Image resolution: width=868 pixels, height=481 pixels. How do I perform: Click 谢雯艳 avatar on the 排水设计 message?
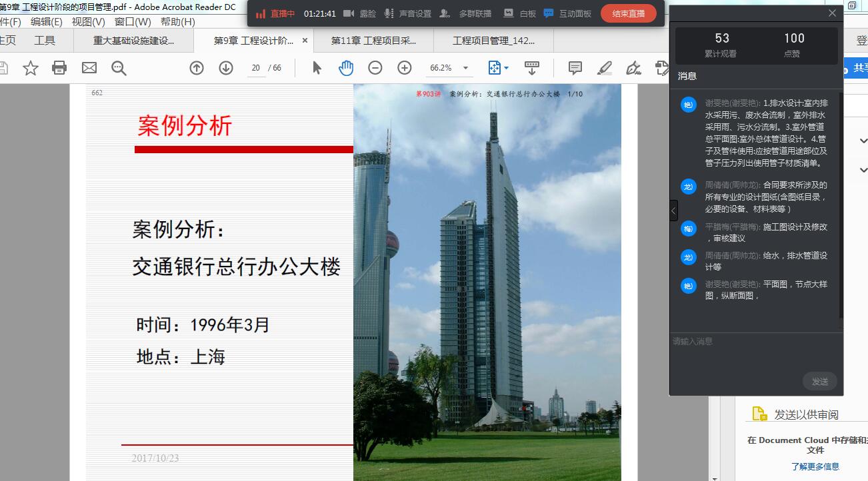pos(688,105)
